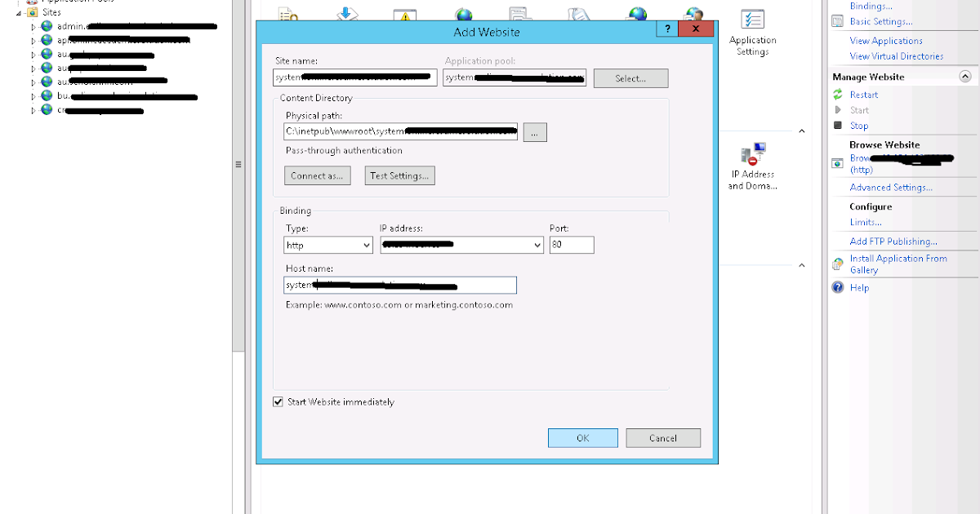Open the IP address dropdown

[536, 245]
